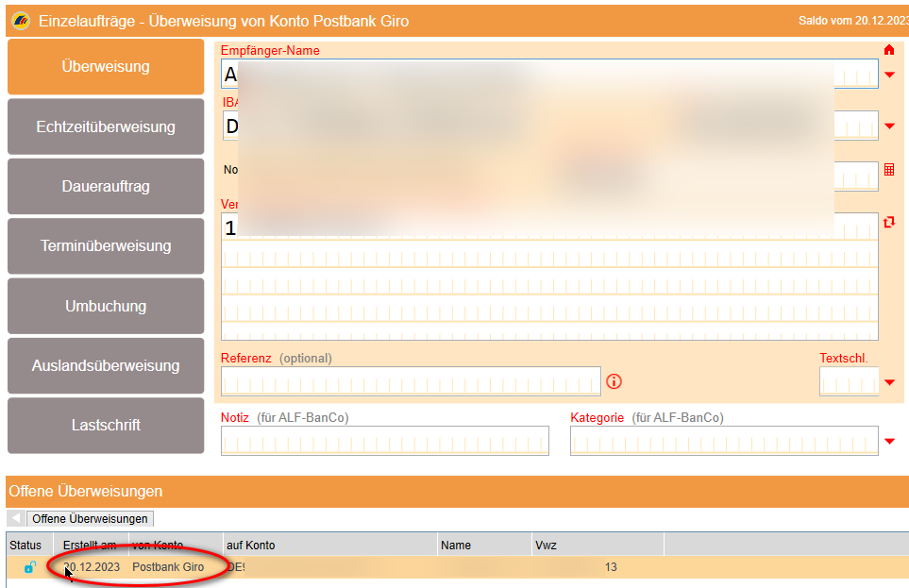
Task: Click the home icon beside Empfänger-Name
Action: coord(888,50)
